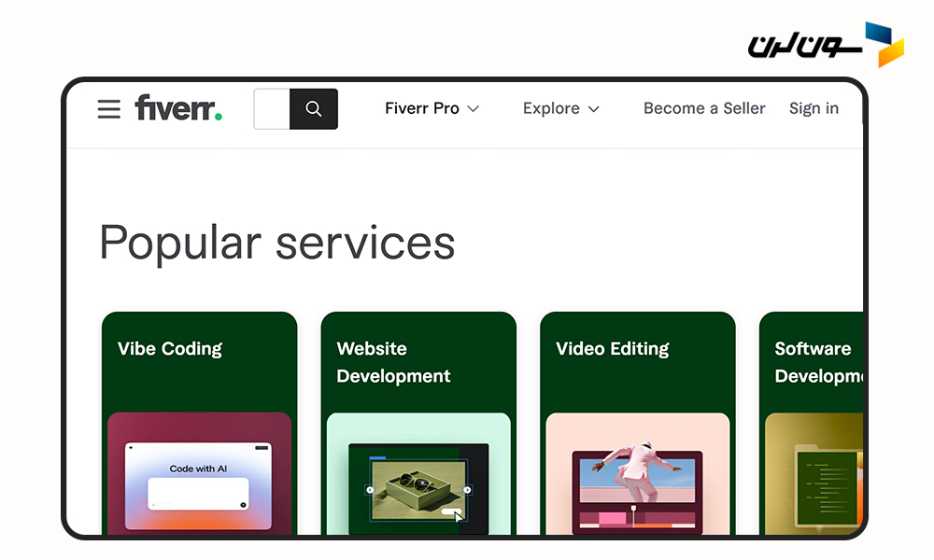Image resolution: width=934 pixels, height=560 pixels.
Task: Open the Explore menu
Action: 551,109
